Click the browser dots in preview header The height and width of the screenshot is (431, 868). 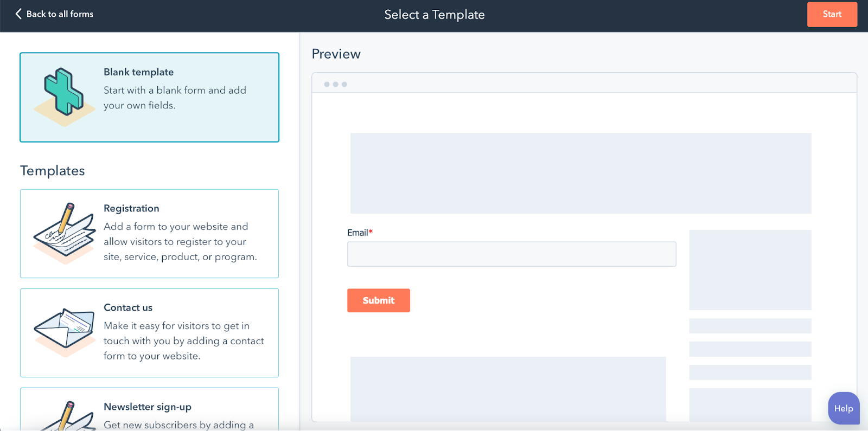(335, 84)
